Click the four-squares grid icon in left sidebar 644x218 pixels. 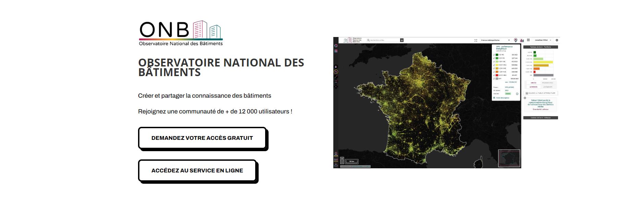336,51
